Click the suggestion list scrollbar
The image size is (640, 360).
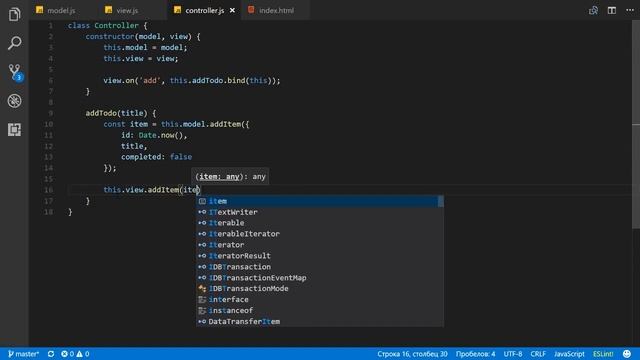point(440,201)
